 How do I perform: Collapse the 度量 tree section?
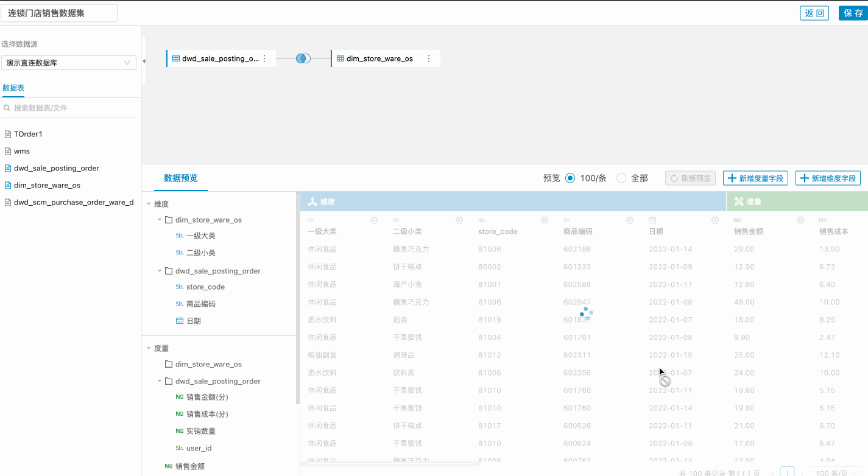coord(149,349)
